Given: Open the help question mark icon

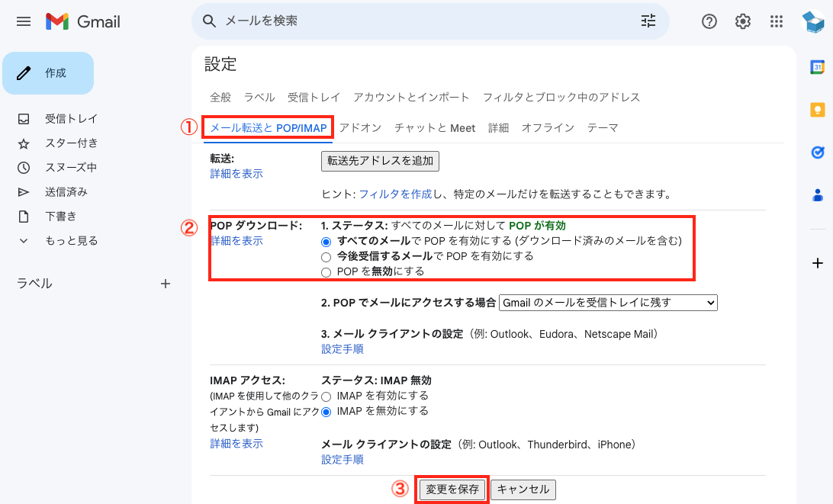Looking at the screenshot, I should point(709,21).
